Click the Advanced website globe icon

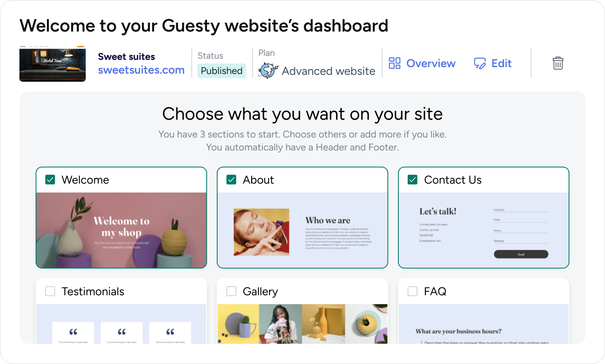pos(268,71)
